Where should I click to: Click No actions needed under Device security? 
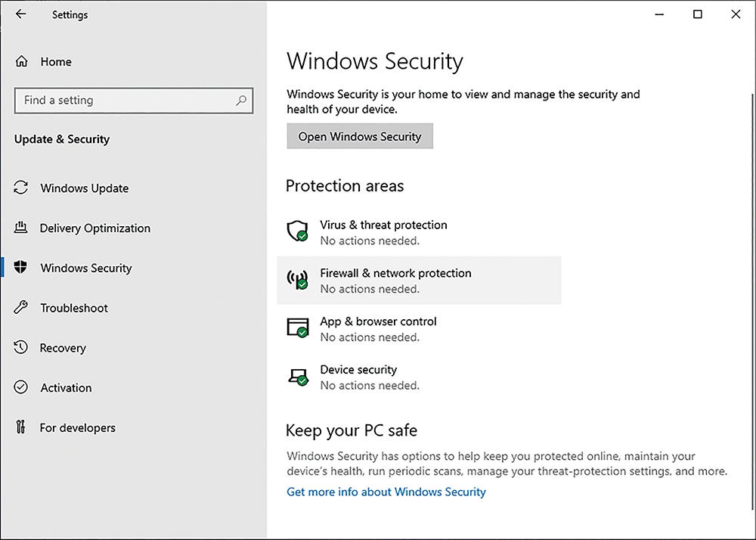click(x=370, y=385)
